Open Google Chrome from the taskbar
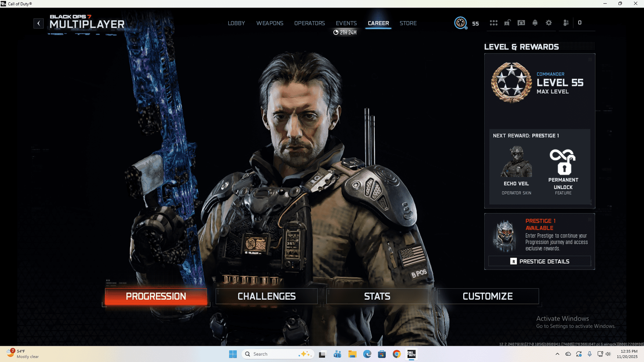 click(x=397, y=354)
